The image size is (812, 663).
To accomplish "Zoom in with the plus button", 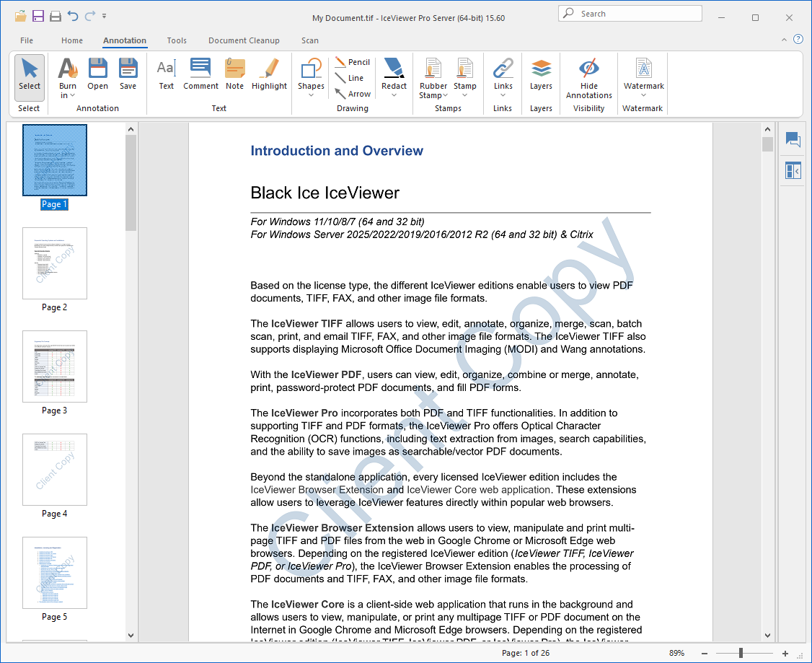I will (785, 653).
